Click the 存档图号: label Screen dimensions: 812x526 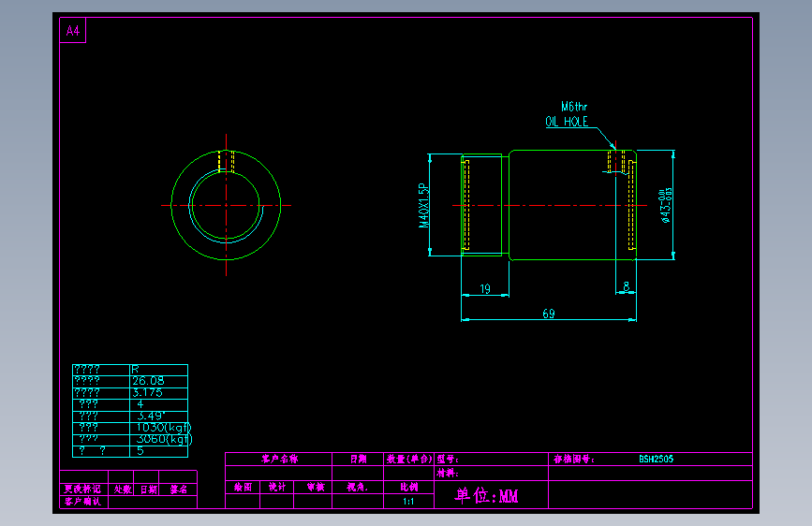574,460
